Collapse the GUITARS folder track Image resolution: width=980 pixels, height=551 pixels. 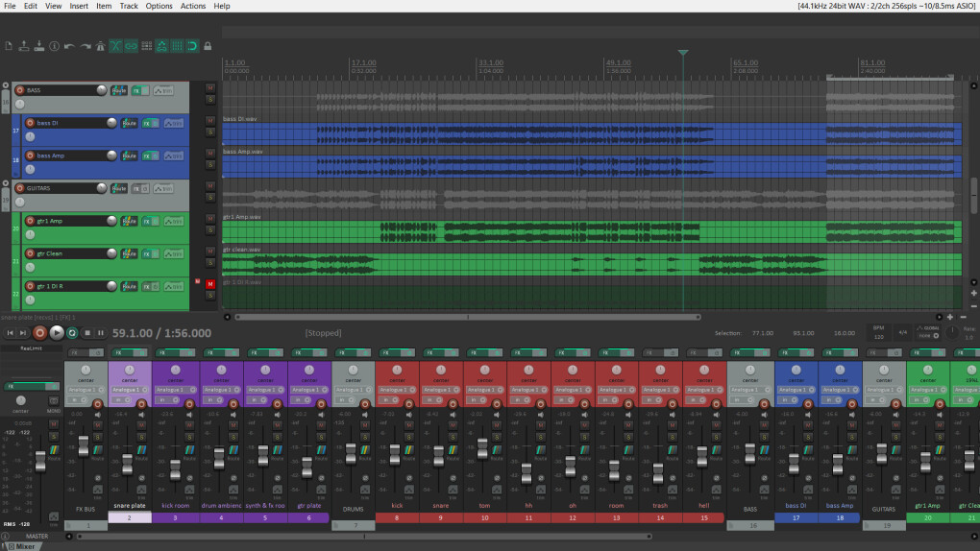coord(6,183)
